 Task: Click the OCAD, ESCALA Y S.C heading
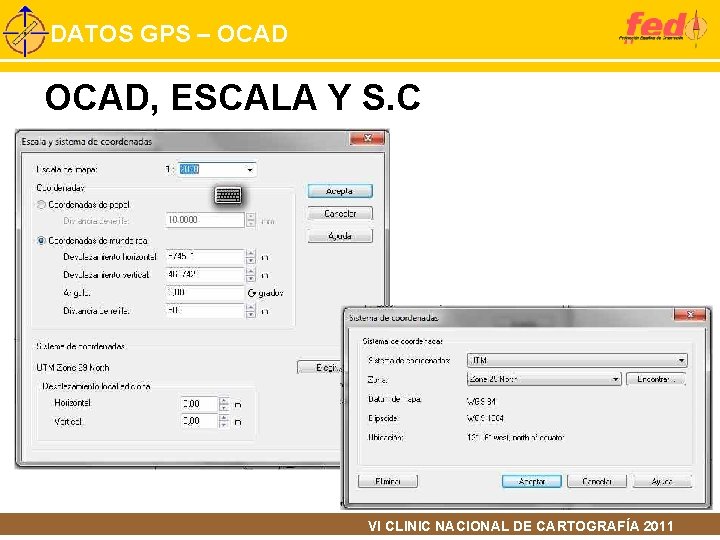click(233, 97)
